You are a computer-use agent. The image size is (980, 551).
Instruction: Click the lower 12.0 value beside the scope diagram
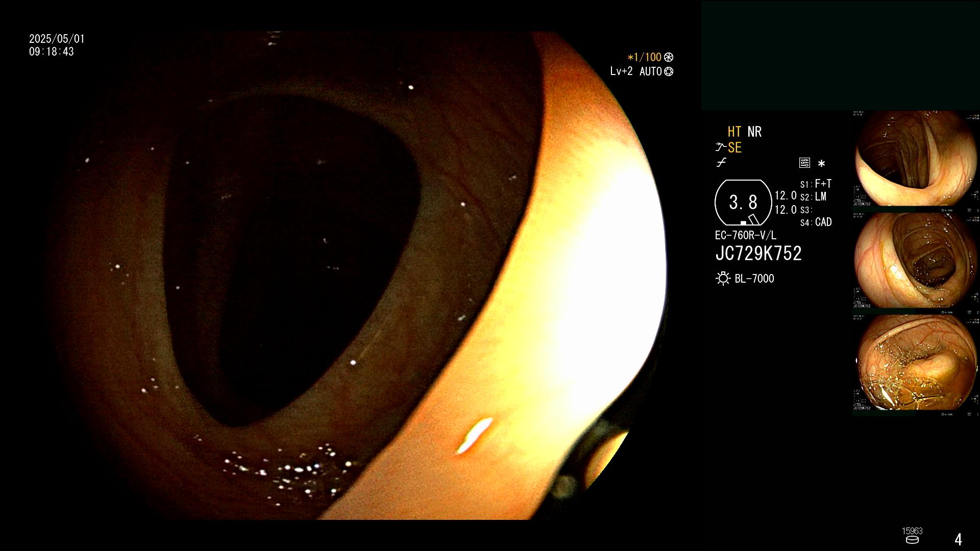click(x=786, y=210)
